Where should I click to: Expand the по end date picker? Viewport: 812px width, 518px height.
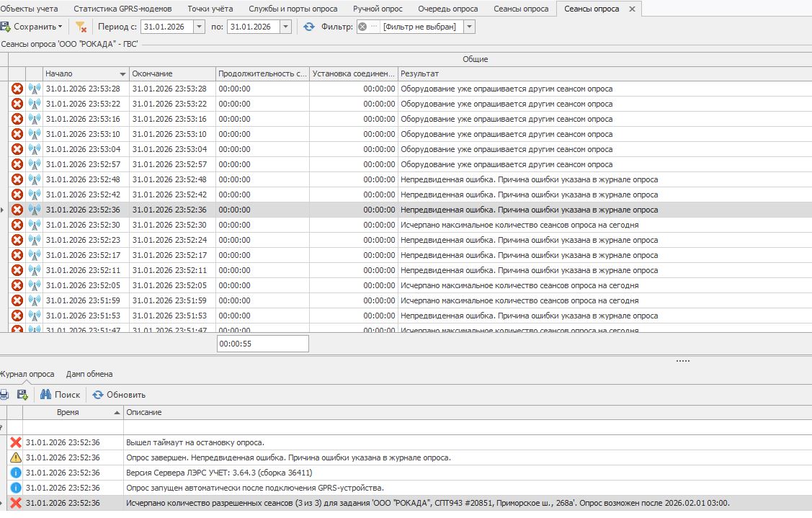(285, 27)
